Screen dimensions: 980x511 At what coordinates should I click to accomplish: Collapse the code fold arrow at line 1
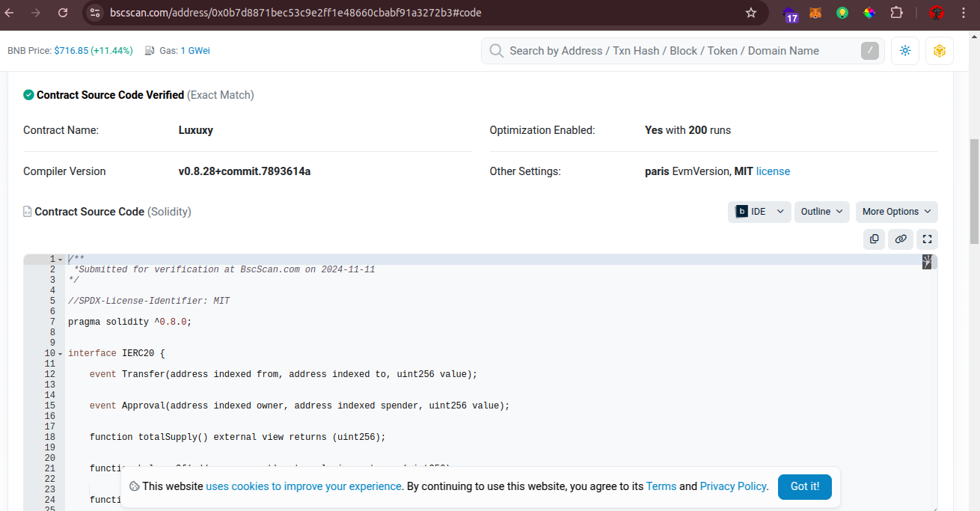point(60,260)
